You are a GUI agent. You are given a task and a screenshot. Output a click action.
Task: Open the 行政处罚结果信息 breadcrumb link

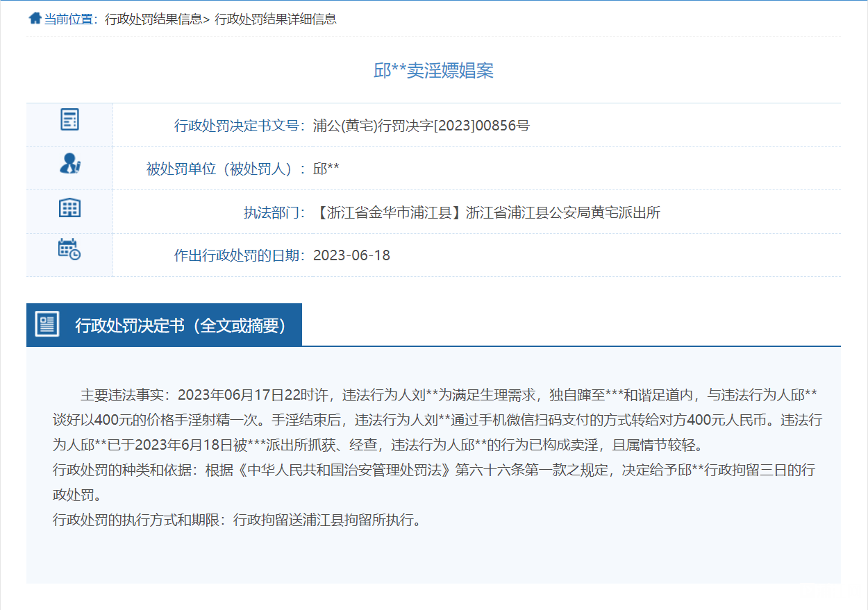153,19
